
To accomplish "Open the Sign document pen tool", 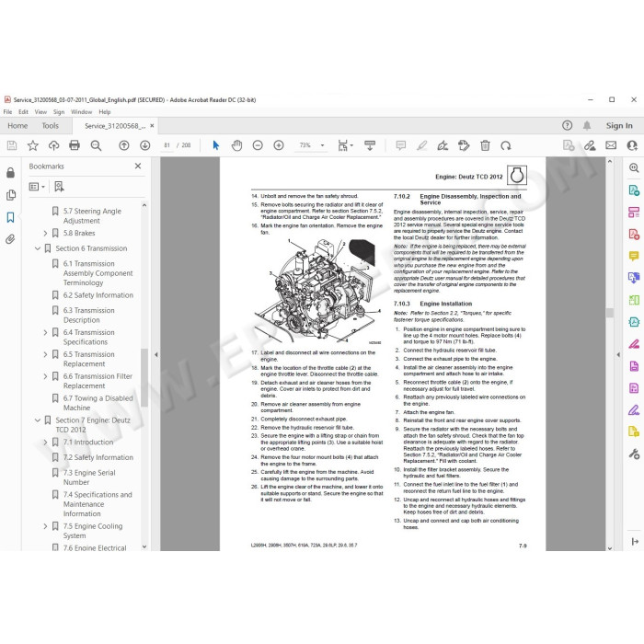I will pyautogui.click(x=443, y=145).
